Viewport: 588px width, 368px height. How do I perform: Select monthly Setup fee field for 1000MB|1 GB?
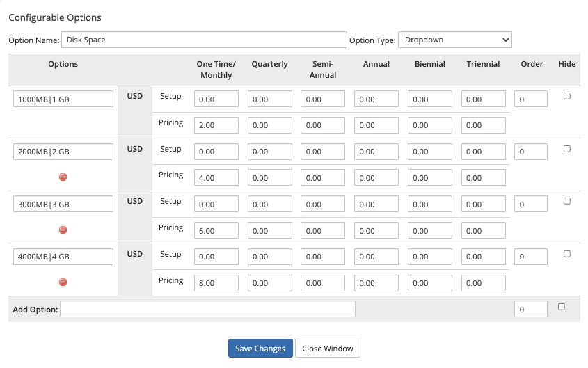point(216,99)
